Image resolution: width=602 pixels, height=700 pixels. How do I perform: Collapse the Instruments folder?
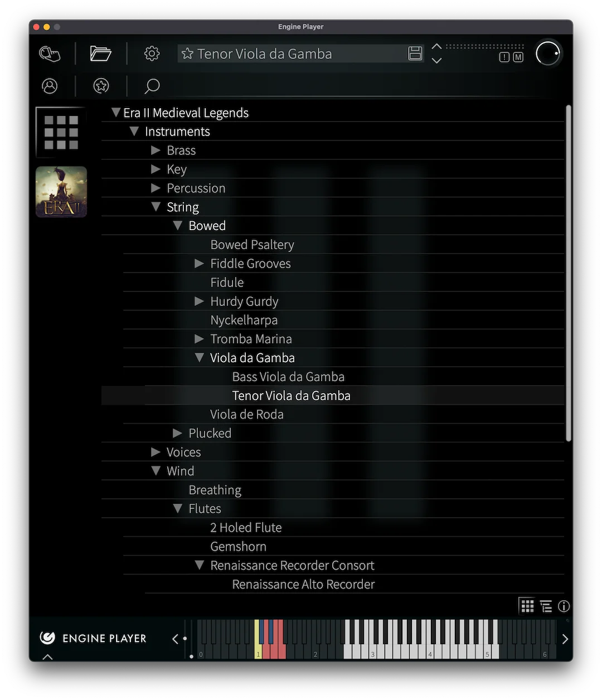click(x=134, y=132)
